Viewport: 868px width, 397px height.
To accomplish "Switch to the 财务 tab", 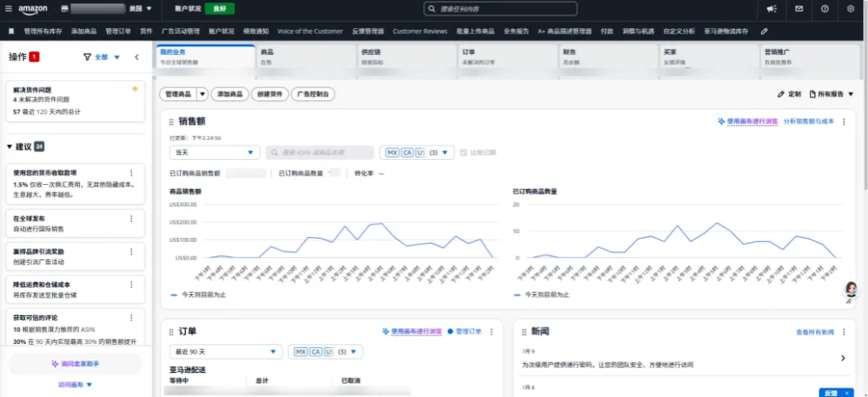I will pyautogui.click(x=608, y=57).
